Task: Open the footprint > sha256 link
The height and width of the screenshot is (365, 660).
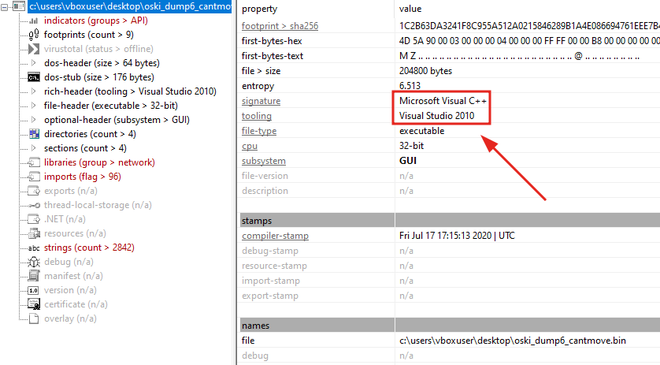Action: click(x=279, y=26)
